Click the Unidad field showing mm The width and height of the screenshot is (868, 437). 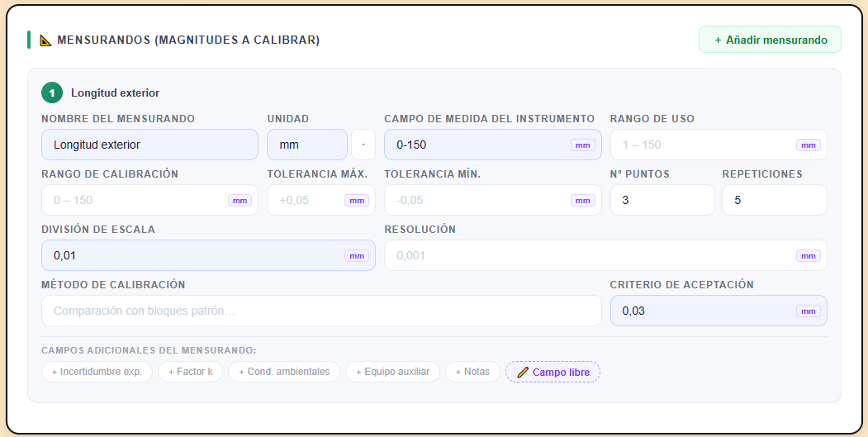point(306,145)
